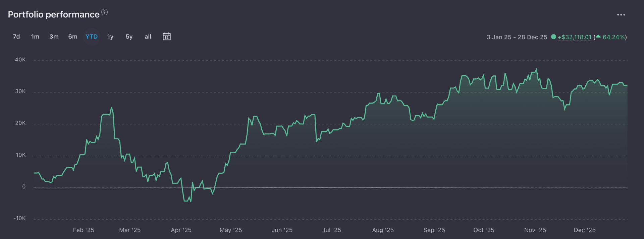
Task: Click the late-February chart peak
Action: point(111,108)
